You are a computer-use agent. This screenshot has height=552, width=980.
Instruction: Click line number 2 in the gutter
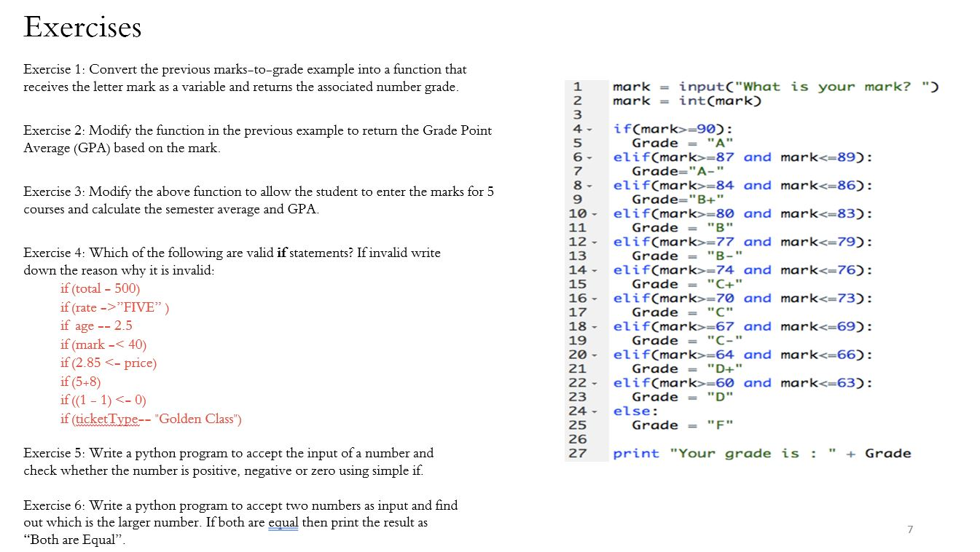click(x=578, y=100)
